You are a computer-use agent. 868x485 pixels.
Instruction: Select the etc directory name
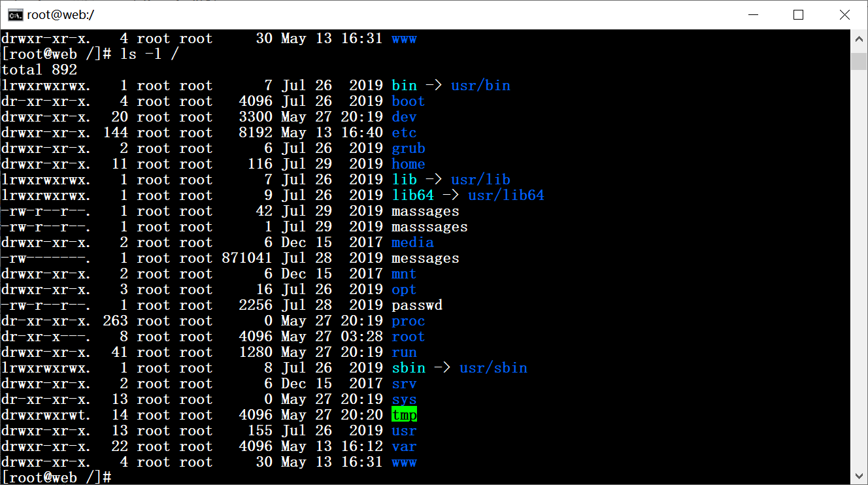pos(404,132)
